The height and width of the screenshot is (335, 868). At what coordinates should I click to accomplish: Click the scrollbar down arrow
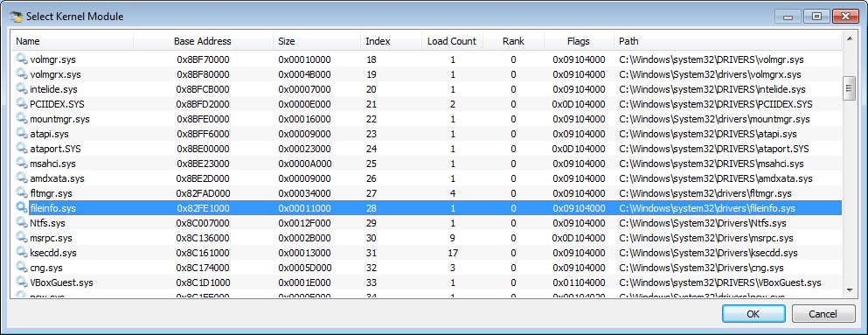pyautogui.click(x=849, y=290)
